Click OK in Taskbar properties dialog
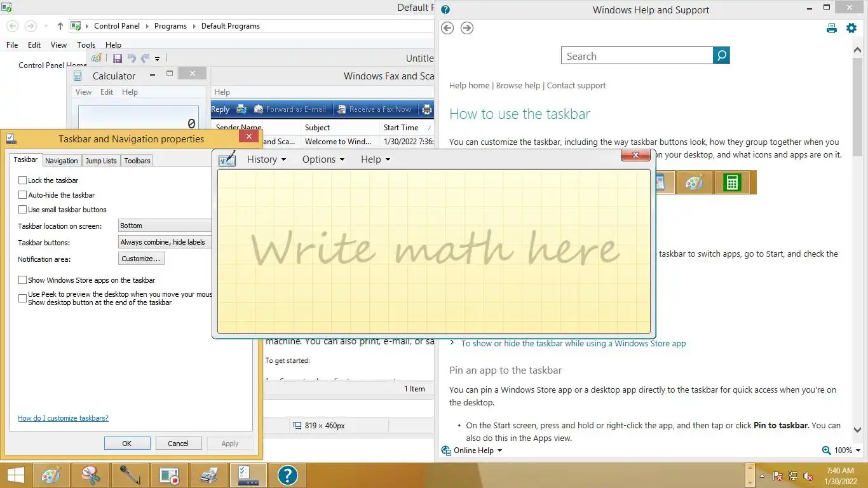 [127, 444]
